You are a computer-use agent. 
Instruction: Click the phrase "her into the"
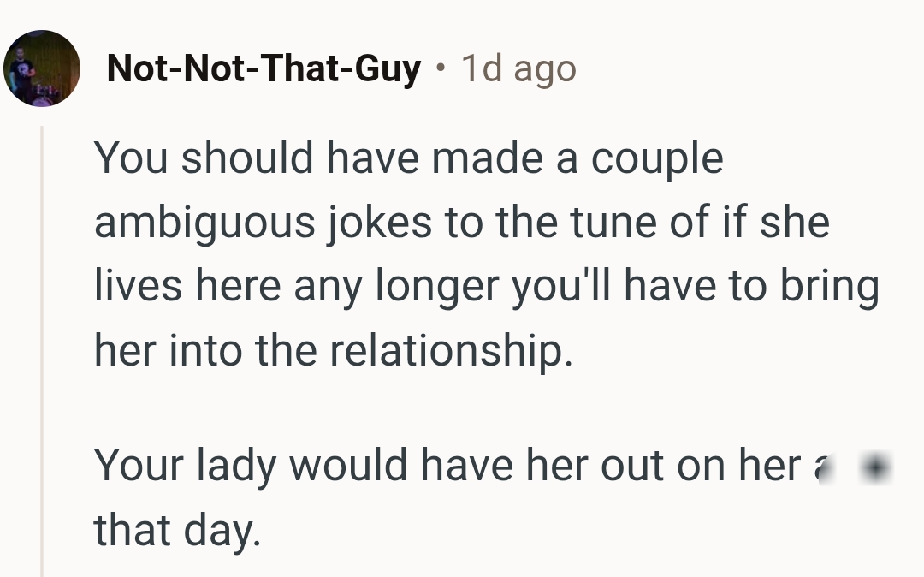tap(205, 352)
